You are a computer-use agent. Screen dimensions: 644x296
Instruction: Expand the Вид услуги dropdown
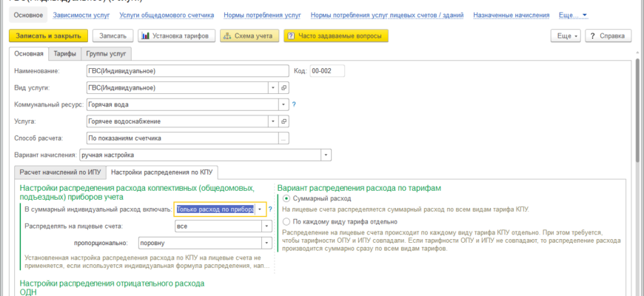[274, 88]
